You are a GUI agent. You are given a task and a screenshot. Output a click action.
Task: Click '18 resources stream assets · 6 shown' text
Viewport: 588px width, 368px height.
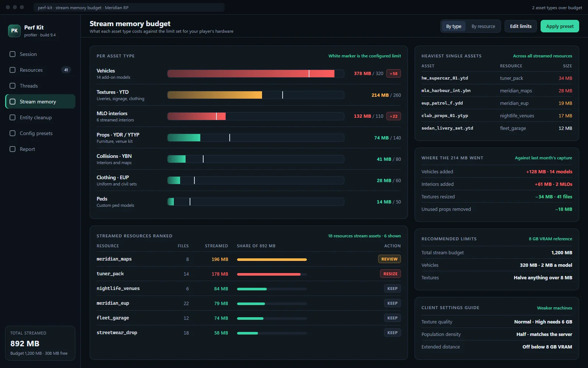(364, 236)
